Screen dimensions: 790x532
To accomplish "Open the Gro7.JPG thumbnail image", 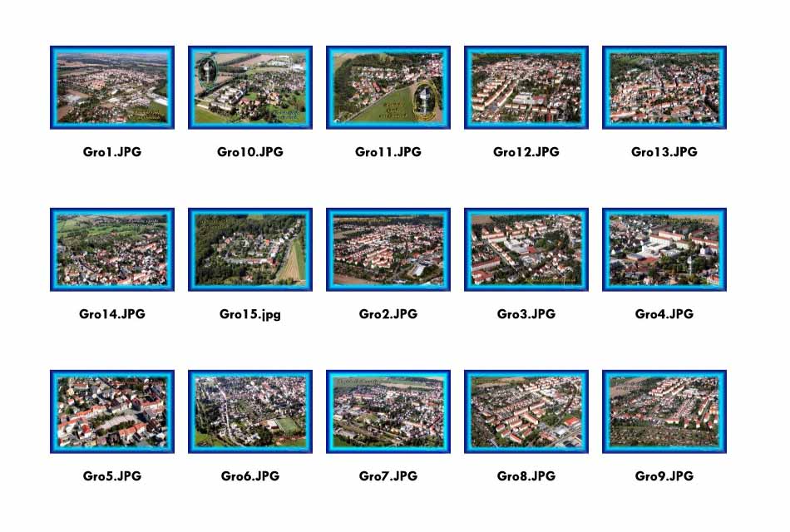I will (388, 411).
